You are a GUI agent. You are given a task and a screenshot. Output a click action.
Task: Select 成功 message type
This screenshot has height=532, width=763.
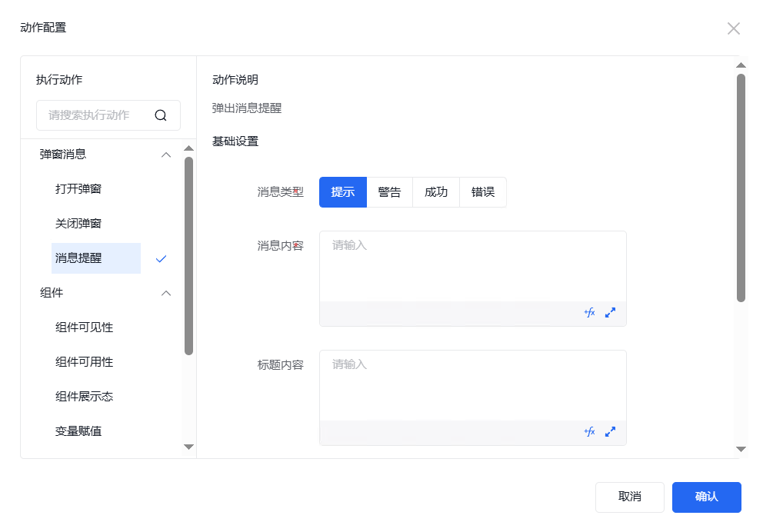[436, 192]
